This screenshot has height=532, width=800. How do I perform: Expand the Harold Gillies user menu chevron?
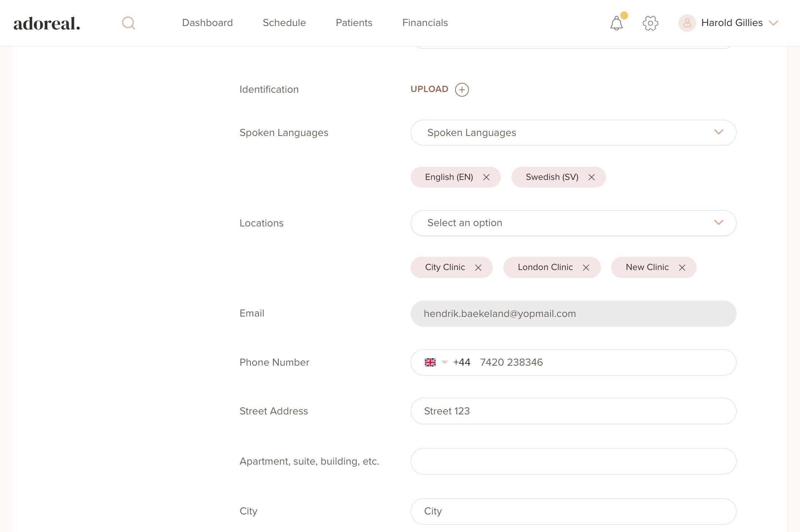774,23
